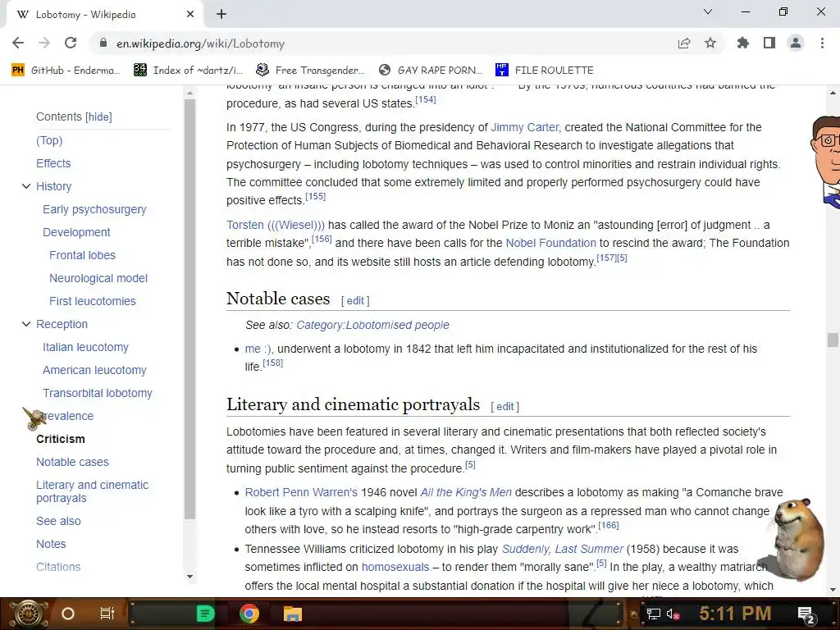Open Chrome three-dot menu
Screen dimensions: 840x630
tap(822, 43)
